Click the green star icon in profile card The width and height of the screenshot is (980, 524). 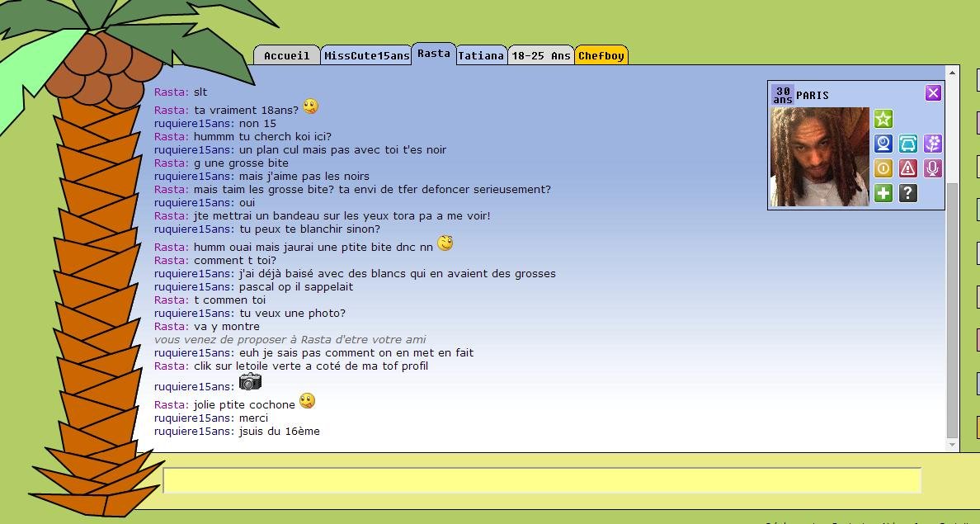883,119
